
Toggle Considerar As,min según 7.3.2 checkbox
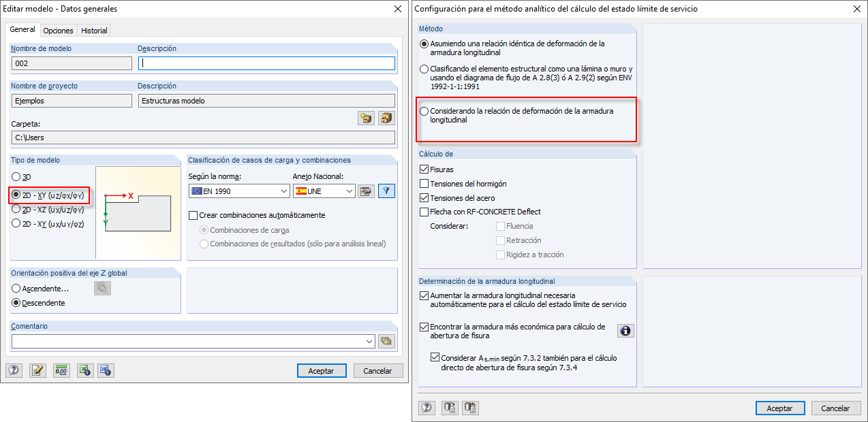[x=435, y=357]
